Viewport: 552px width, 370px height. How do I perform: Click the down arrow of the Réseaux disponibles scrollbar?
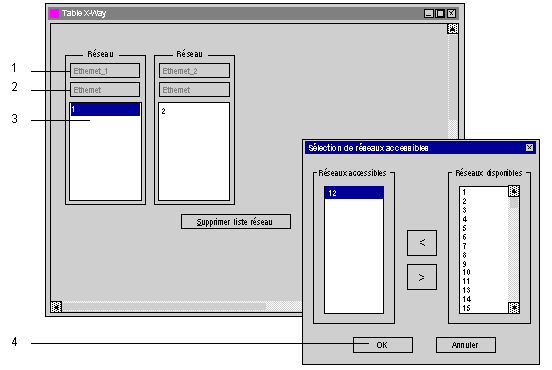tap(514, 307)
